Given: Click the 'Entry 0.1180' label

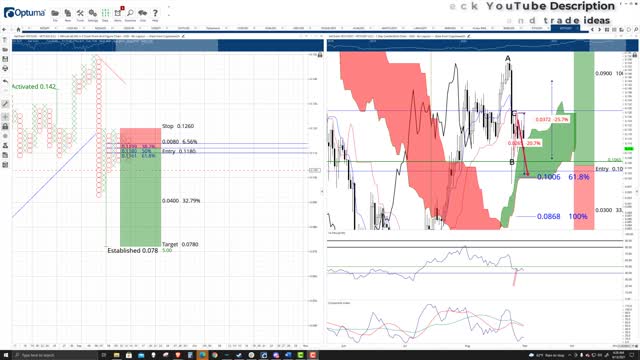Looking at the screenshot, I should point(179,151).
